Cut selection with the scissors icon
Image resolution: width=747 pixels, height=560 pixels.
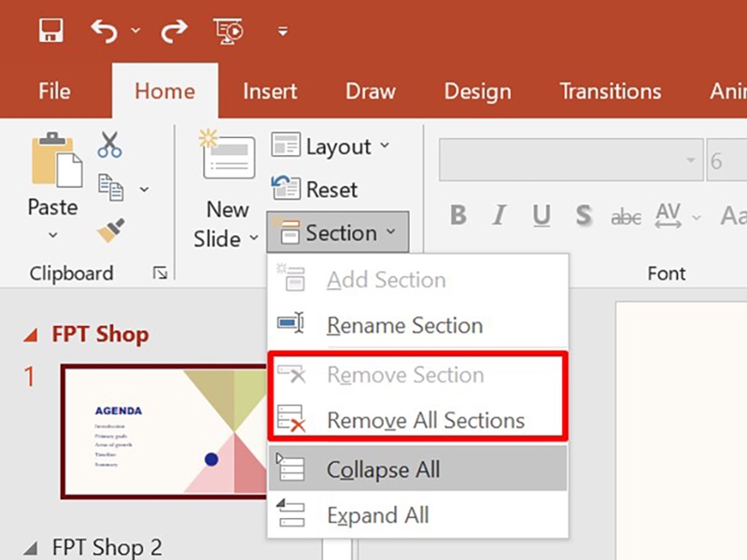point(109,145)
